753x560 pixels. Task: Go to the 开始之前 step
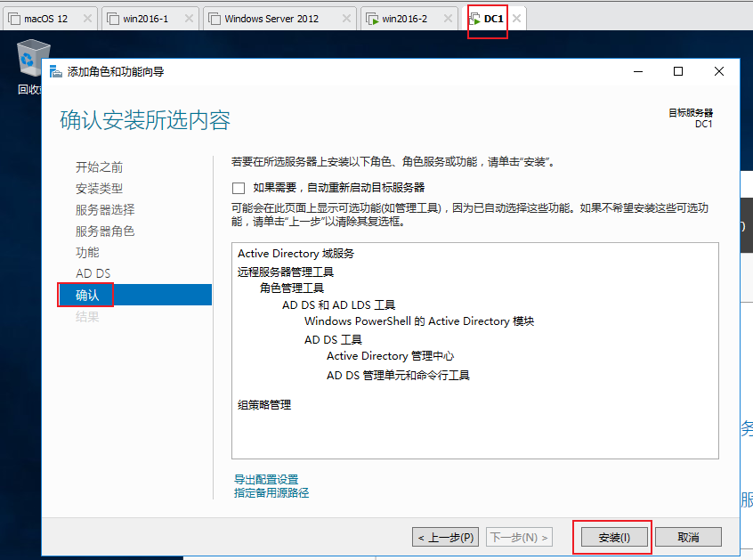[99, 167]
